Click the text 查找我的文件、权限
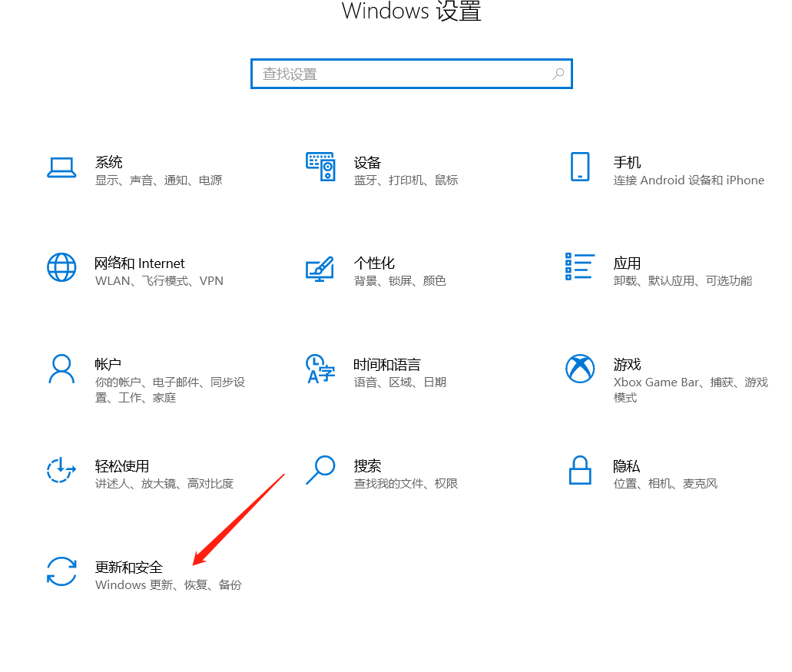The image size is (792, 672). pyautogui.click(x=406, y=484)
